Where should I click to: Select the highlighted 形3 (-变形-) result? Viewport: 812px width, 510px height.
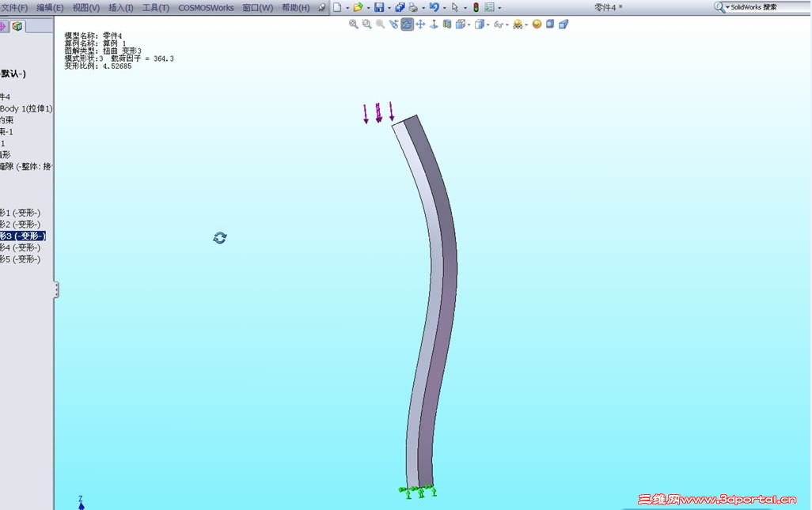[x=23, y=236]
